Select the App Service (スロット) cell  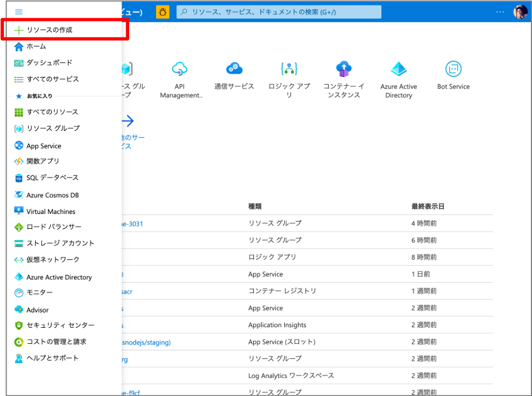[282, 342]
